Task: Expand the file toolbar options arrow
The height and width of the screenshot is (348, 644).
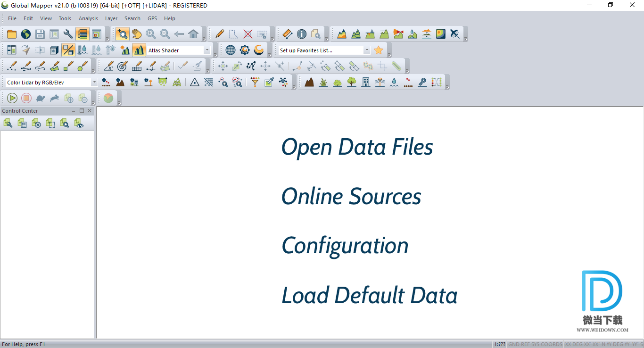Action: pyautogui.click(x=107, y=39)
